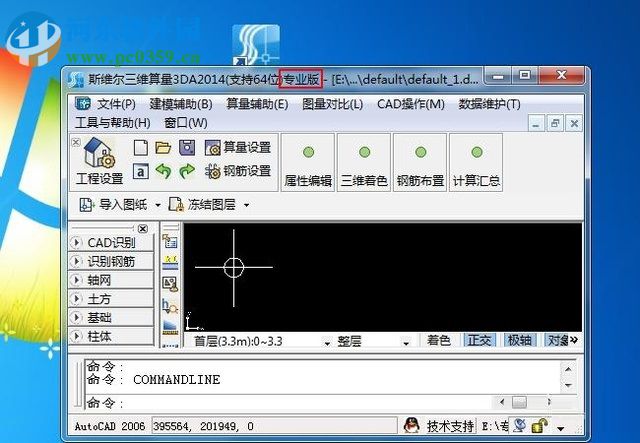Viewport: 640px width, 443px height.
Task: Open the 窗口(W) menu
Action: click(186, 122)
